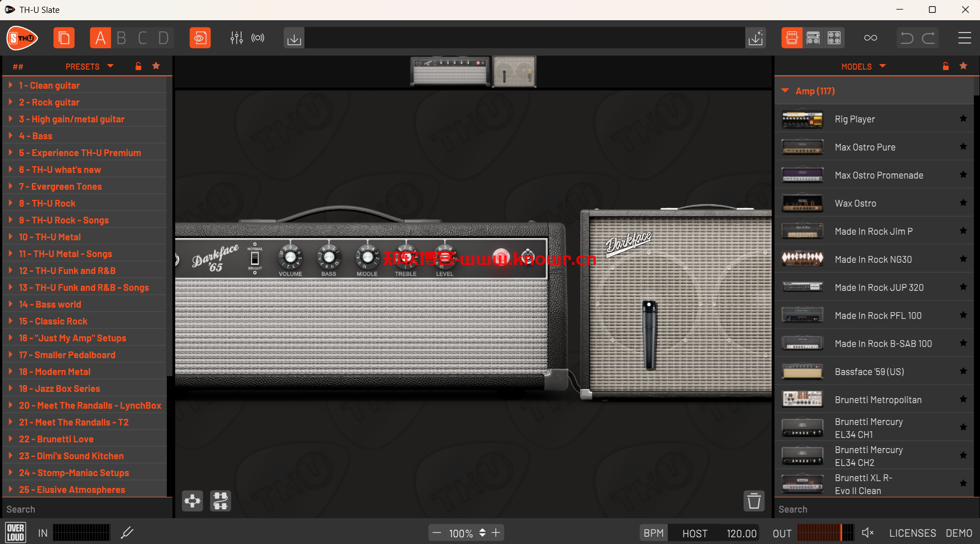
Task: Click the Darkface VOLUME knob
Action: [290, 257]
